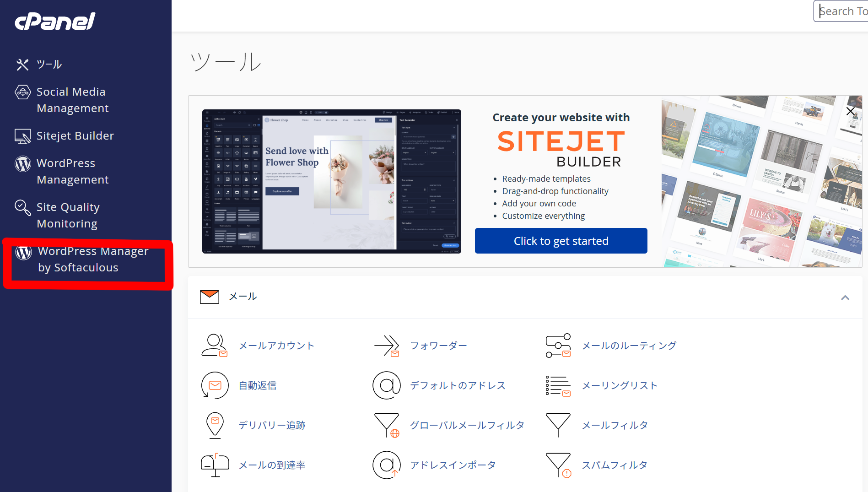The width and height of the screenshot is (868, 492).
Task: Open the ツール sidebar icon
Action: [22, 65]
